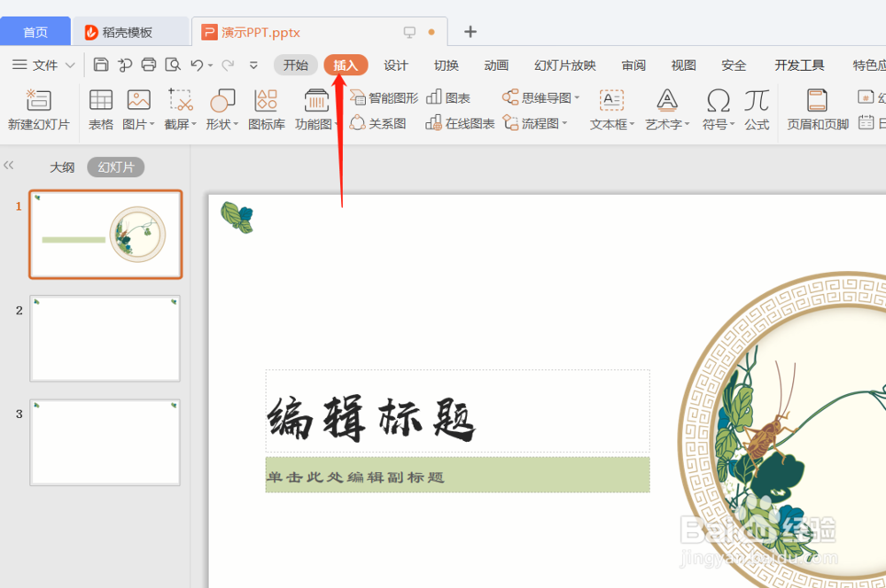Redo the last action
Screen dimensions: 886x588
[228, 66]
